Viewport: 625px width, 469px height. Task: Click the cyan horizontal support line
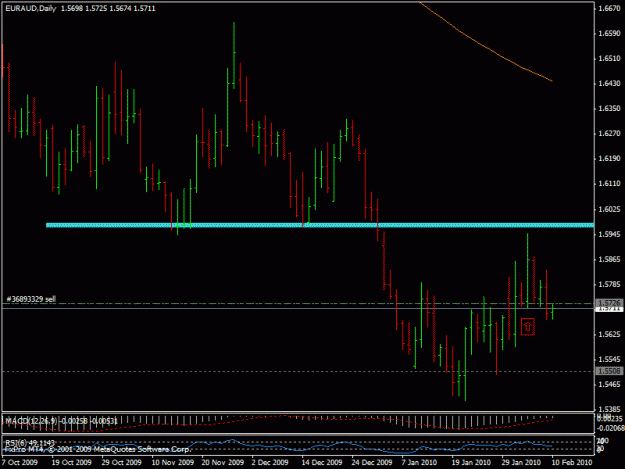click(320, 225)
